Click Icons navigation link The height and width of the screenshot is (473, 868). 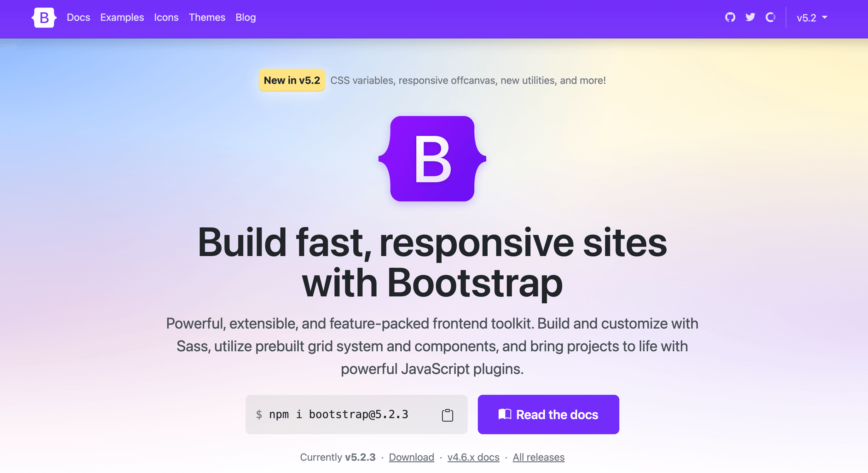(166, 17)
